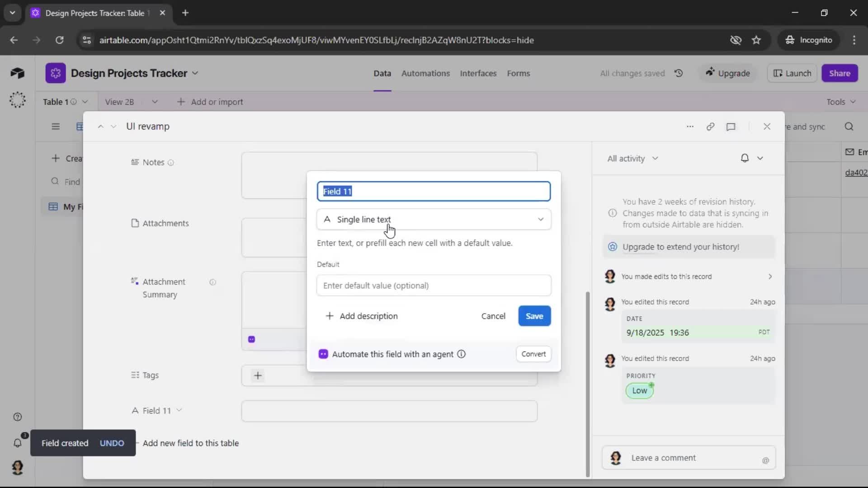Click info icon next to Automate with agent
This screenshot has height=488, width=868.
461,354
